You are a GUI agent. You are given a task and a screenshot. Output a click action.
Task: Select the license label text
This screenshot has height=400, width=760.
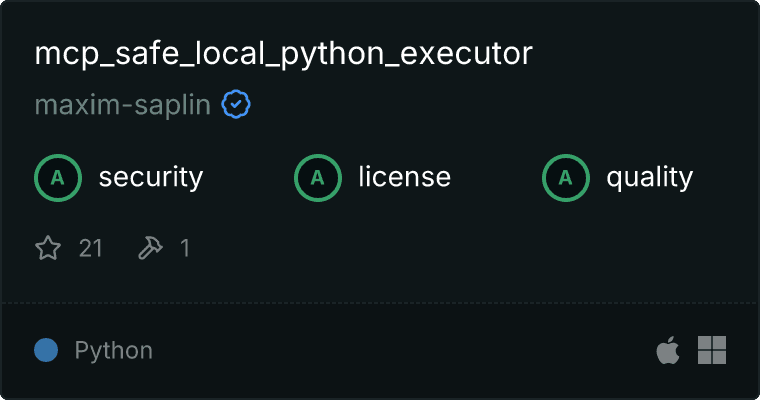[x=405, y=176]
